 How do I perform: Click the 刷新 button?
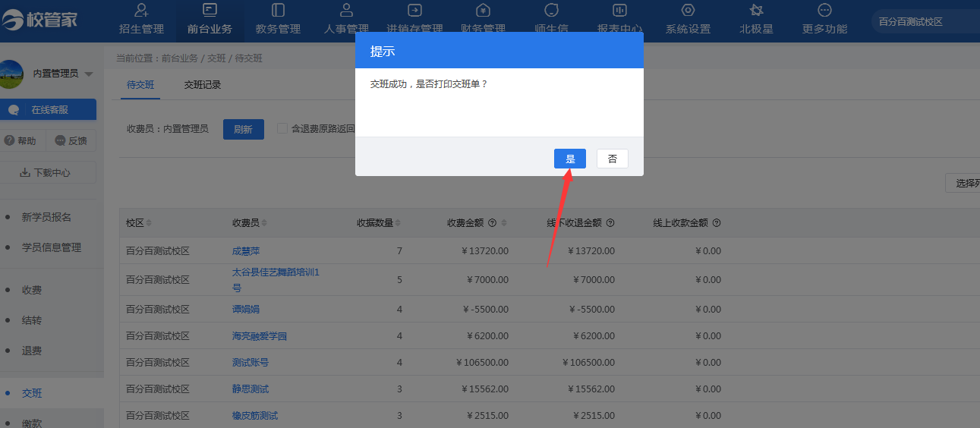click(x=243, y=129)
